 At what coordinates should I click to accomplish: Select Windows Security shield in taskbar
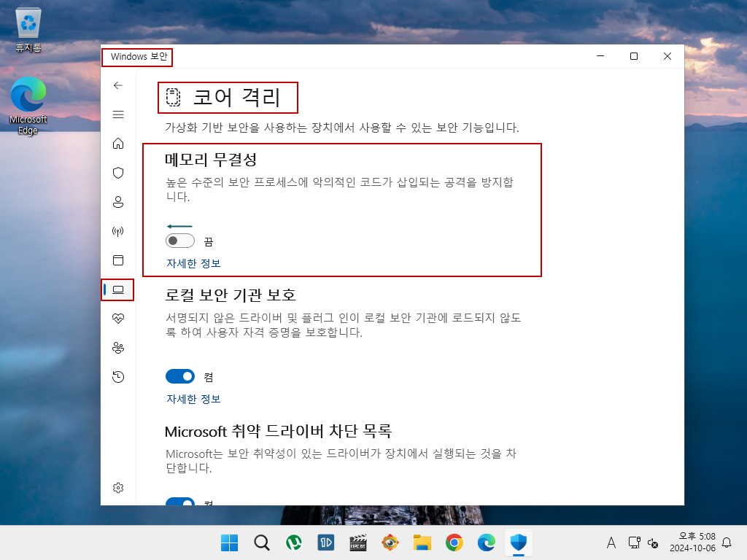[519, 542]
